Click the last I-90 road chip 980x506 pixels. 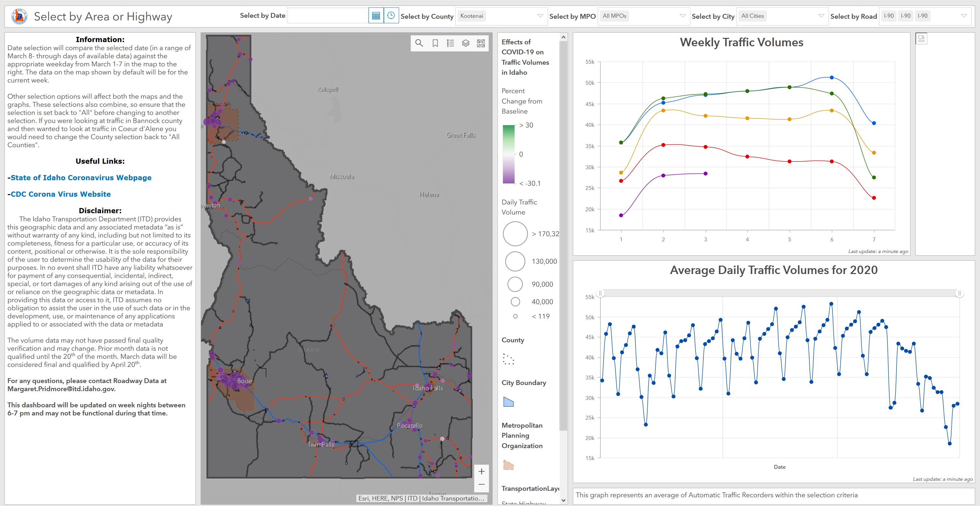[x=923, y=16]
